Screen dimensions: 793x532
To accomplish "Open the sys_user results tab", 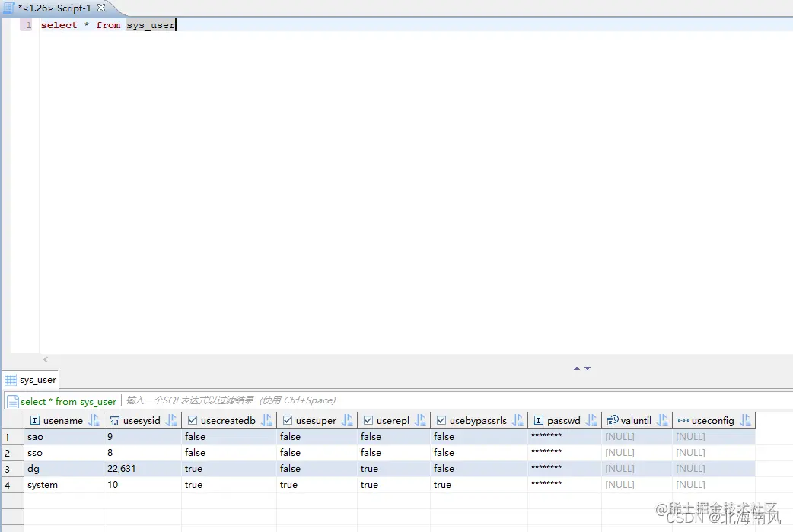I will click(31, 380).
